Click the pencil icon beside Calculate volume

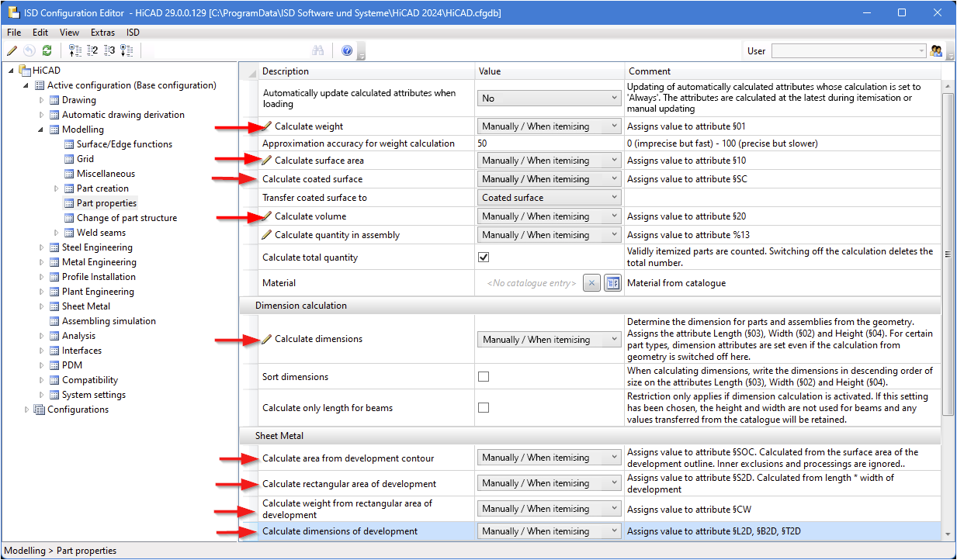click(x=267, y=216)
